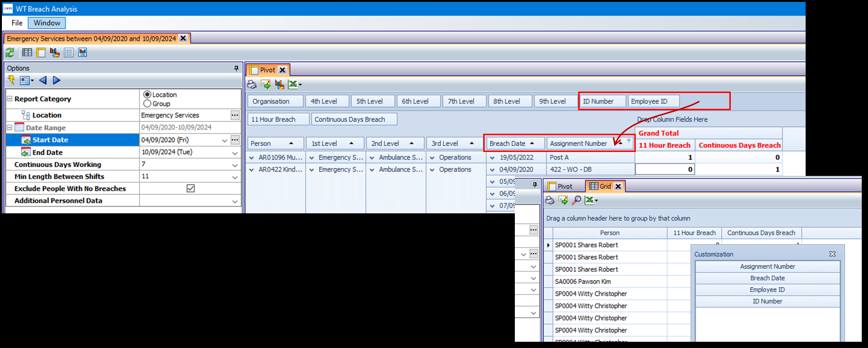
Task: Click the magnifier search icon in Grid toolbar
Action: tap(576, 200)
